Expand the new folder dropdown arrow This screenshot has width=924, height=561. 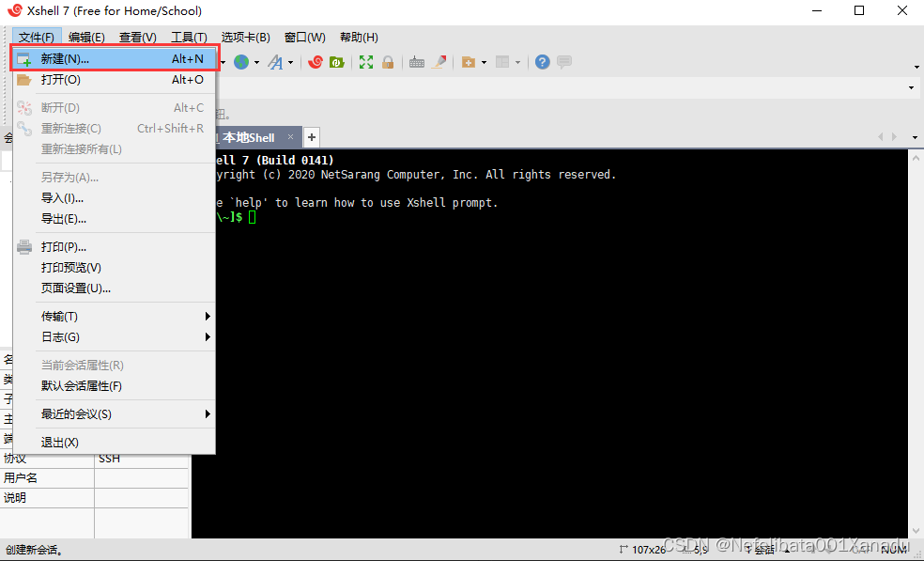coord(484,63)
